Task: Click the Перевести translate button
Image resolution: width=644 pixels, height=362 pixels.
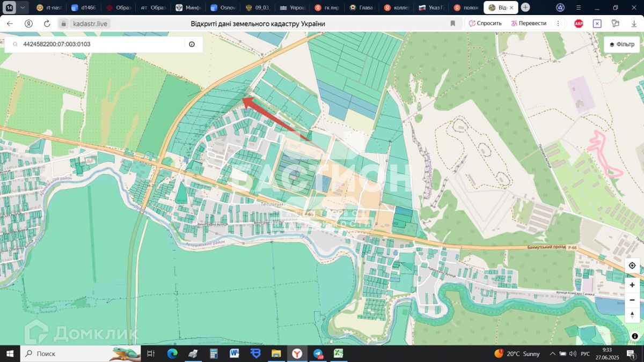Action: (x=529, y=24)
